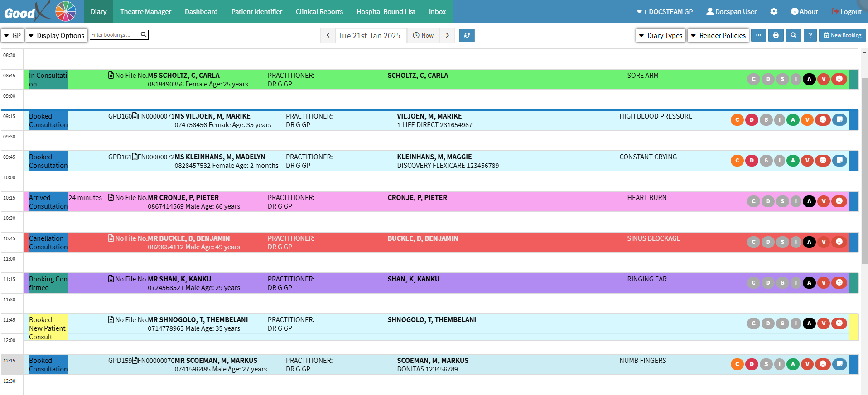
Task: Open the Clinical Reports menu item
Action: point(319,11)
